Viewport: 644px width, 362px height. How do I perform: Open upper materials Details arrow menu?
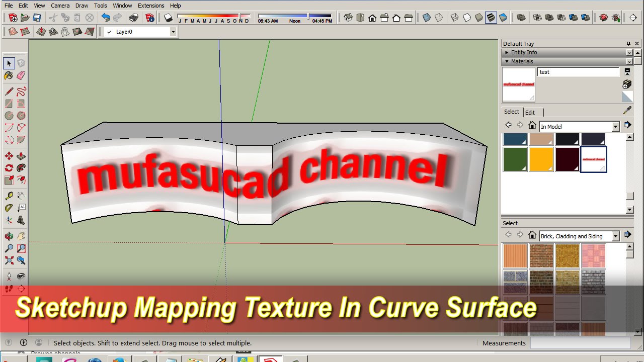(627, 125)
